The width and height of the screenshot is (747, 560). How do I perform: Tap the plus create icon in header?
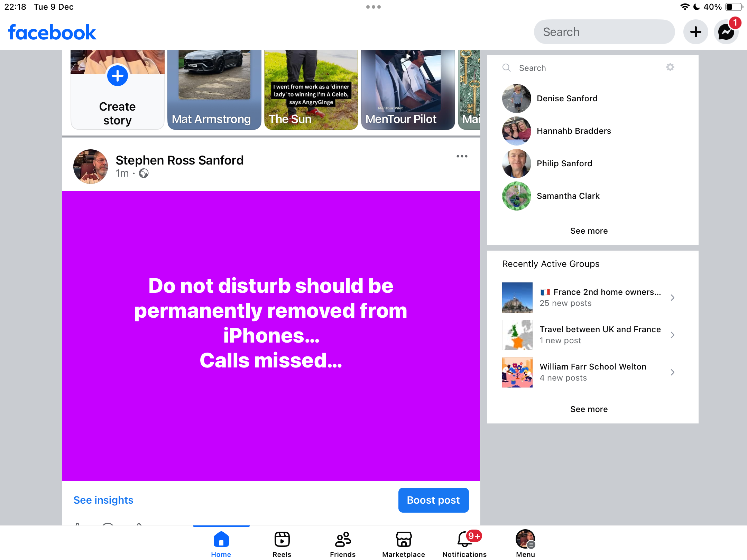pos(695,32)
